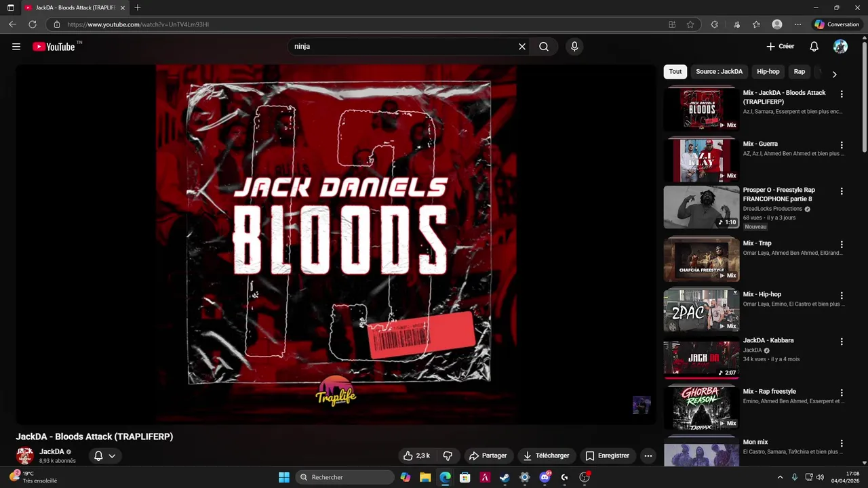Open options for Prosper O Freestyle video
The width and height of the screenshot is (868, 488).
coord(842,191)
